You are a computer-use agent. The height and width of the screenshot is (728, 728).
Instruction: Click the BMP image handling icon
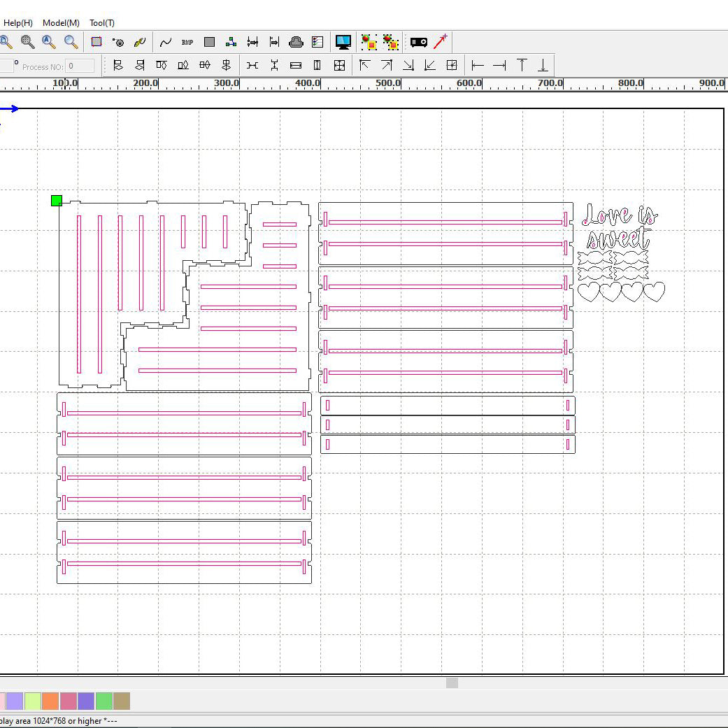187,42
